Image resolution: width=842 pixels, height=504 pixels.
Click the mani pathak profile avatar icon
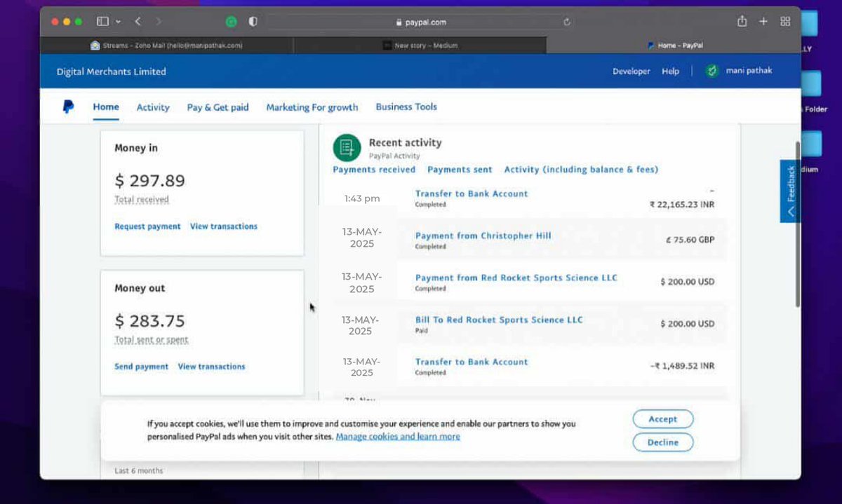pyautogui.click(x=712, y=71)
